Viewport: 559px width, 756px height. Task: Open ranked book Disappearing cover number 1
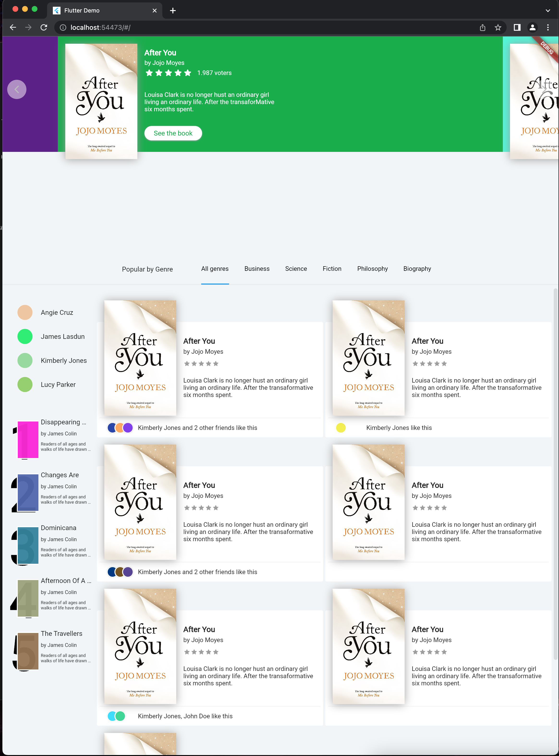point(28,440)
